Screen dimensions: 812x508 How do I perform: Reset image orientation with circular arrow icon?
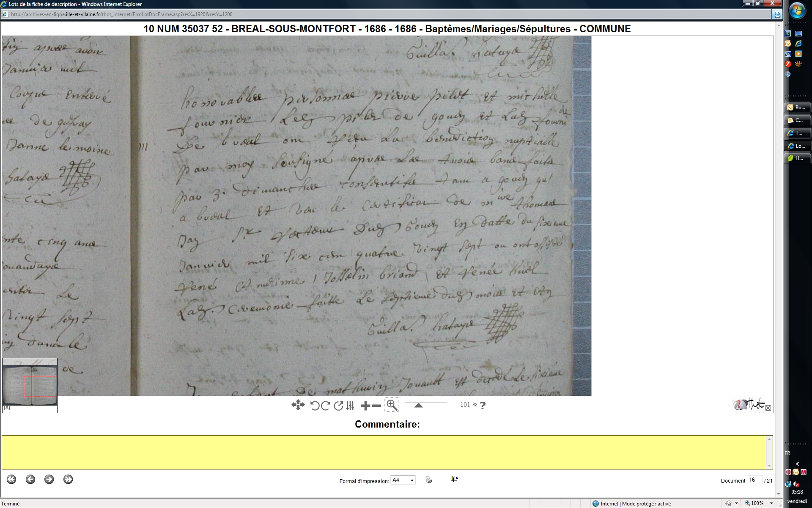coord(338,406)
